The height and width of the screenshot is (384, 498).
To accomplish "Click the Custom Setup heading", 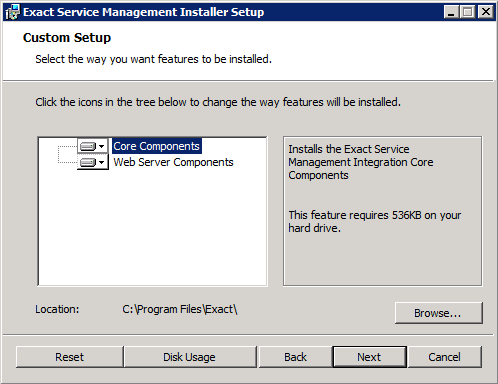I will (x=67, y=38).
